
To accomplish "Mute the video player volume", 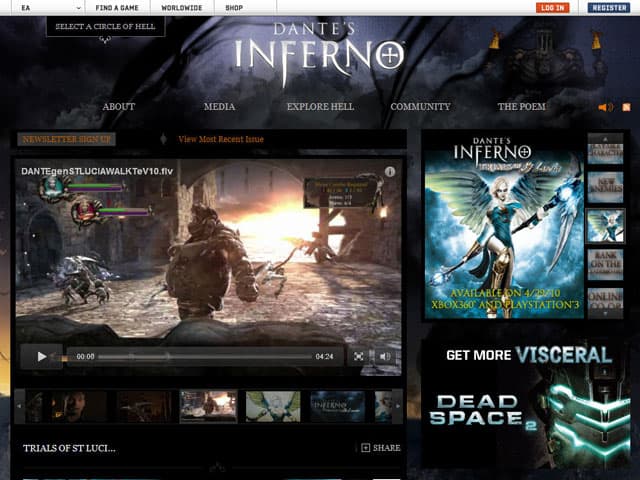I will 385,356.
